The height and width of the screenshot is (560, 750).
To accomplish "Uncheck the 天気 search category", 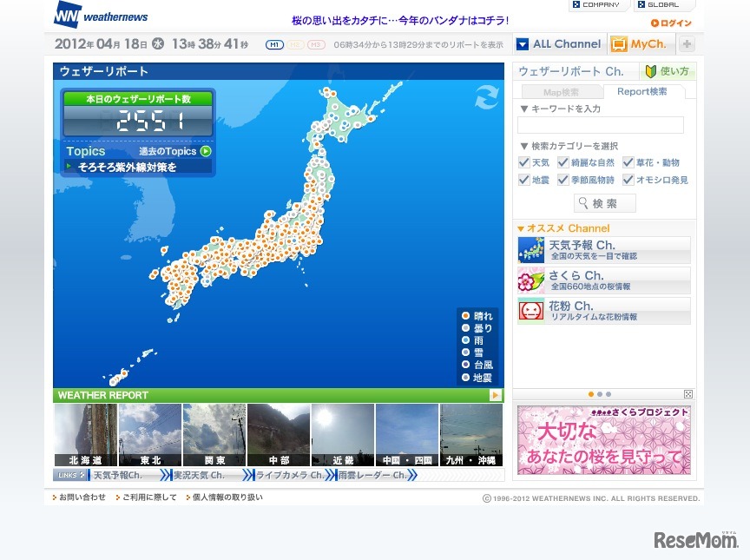I will coord(525,161).
